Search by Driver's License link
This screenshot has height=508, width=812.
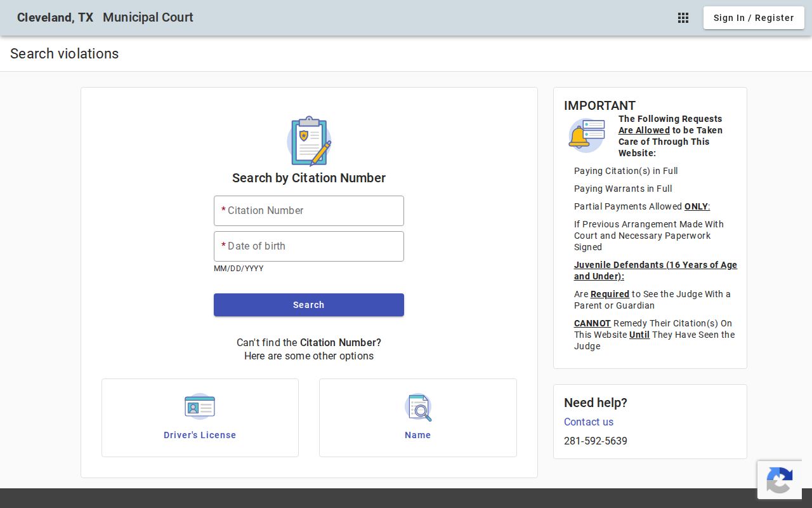pyautogui.click(x=200, y=435)
